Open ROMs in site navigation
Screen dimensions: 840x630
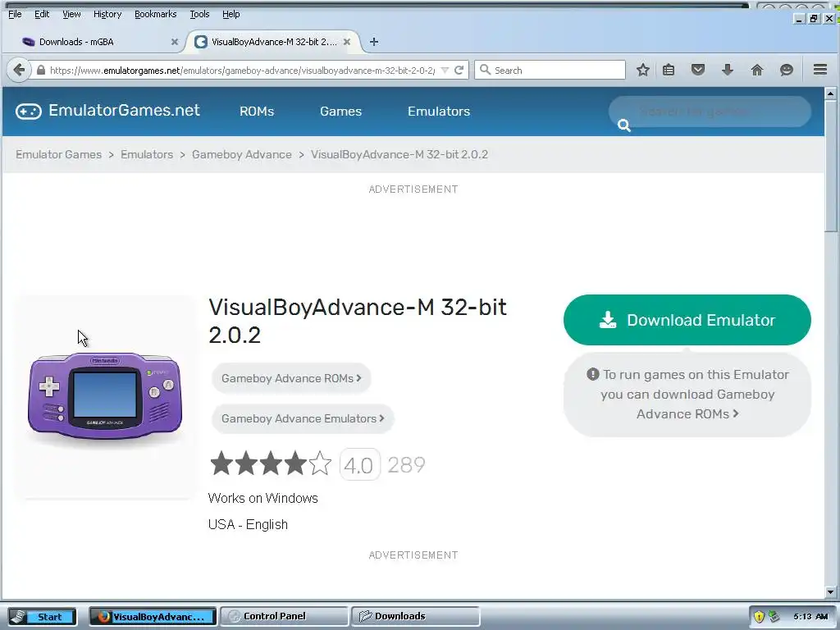click(257, 111)
